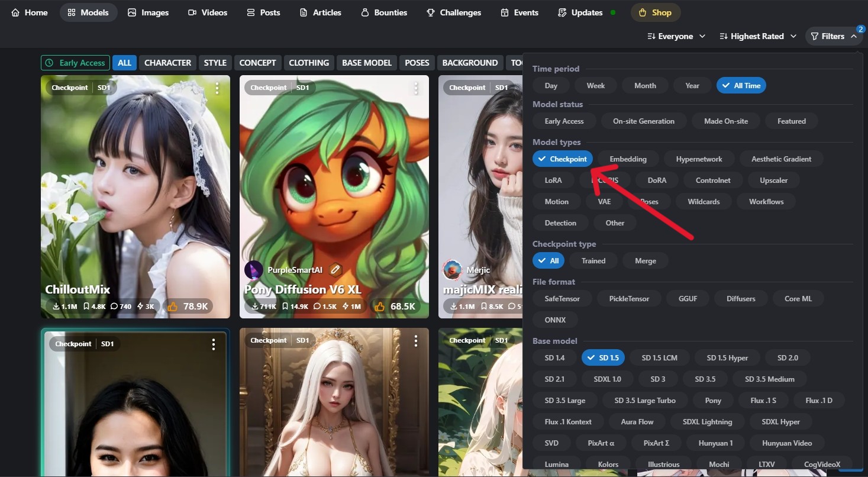The image size is (868, 477).
Task: Go to the Images tab
Action: click(148, 12)
